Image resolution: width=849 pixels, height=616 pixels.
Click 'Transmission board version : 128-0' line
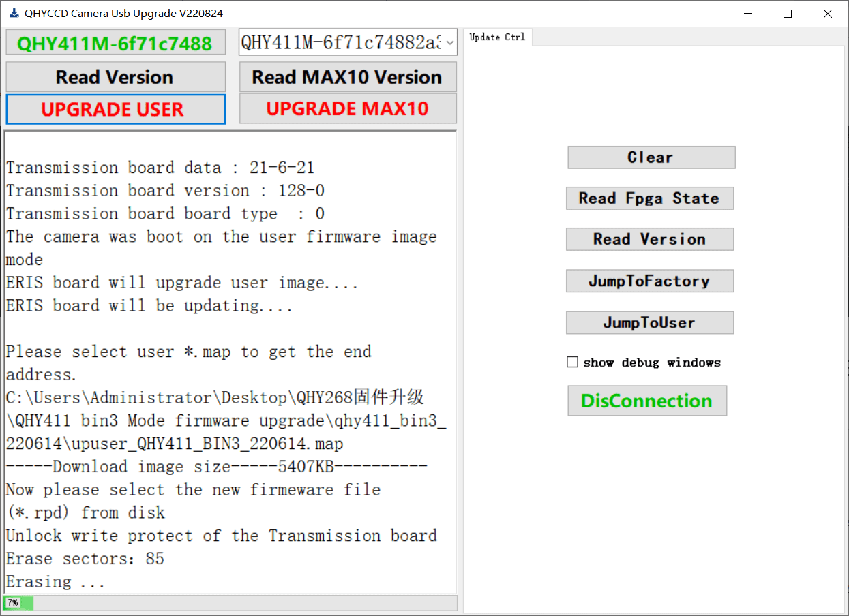(165, 191)
